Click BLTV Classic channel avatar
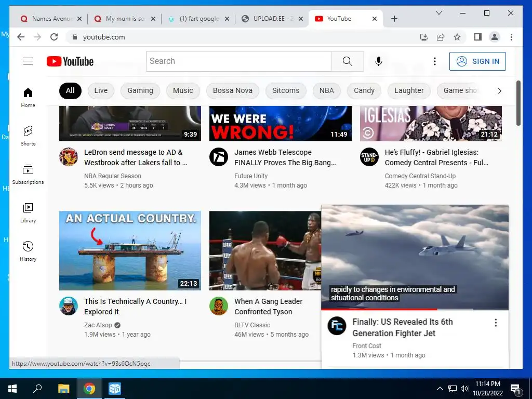 (x=219, y=306)
